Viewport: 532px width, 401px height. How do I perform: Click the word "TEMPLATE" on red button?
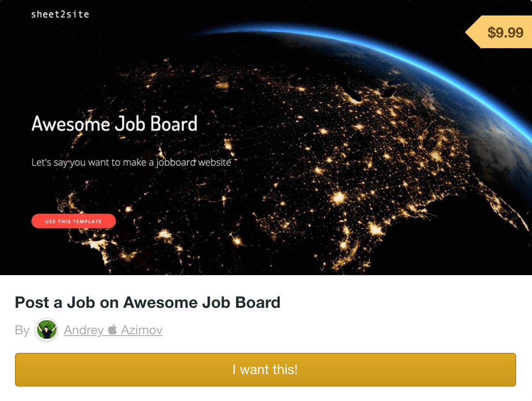coord(87,221)
